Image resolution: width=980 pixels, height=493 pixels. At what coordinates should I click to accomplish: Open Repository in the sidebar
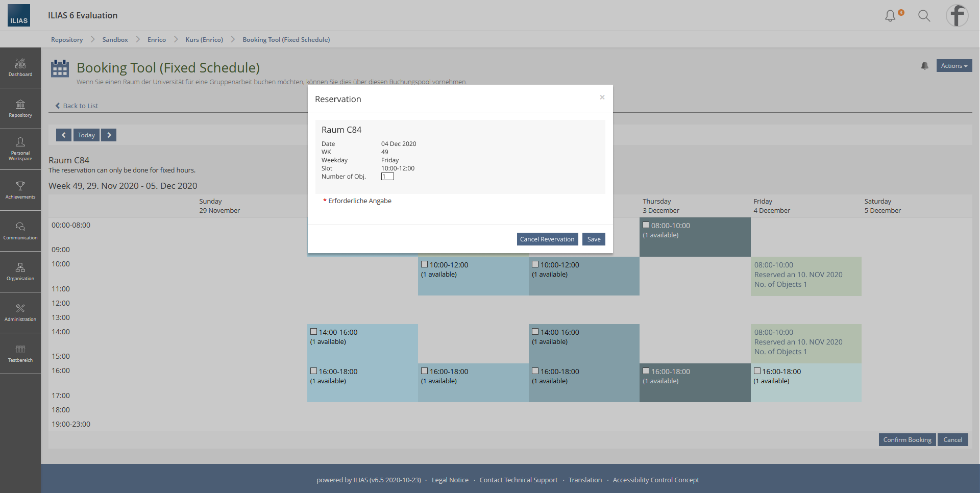20,109
